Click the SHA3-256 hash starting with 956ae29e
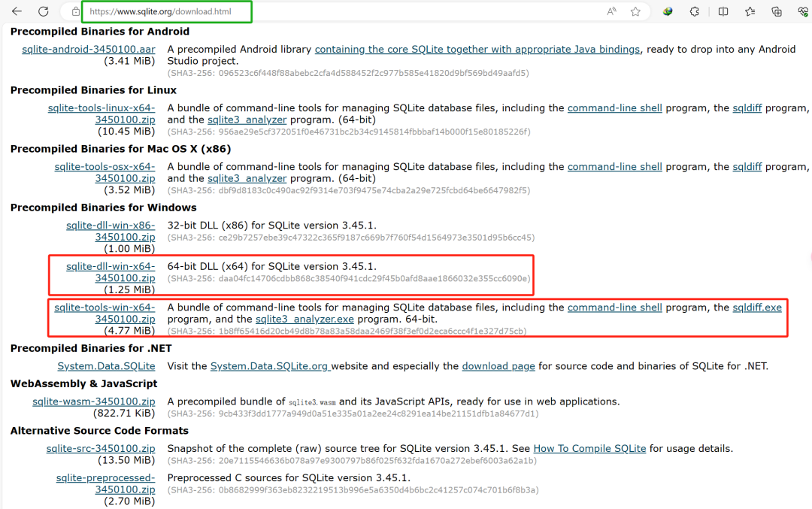Screen dimensions: 812x509 (349, 132)
